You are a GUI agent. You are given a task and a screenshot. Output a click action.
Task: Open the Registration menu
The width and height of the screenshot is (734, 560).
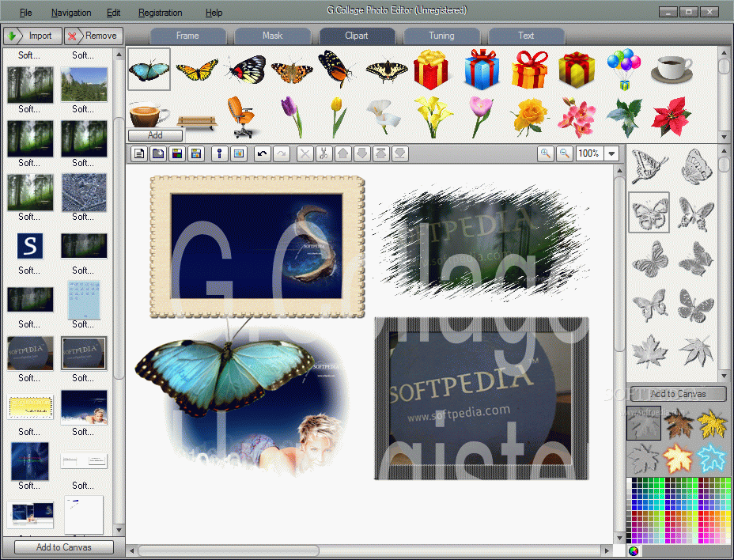160,13
